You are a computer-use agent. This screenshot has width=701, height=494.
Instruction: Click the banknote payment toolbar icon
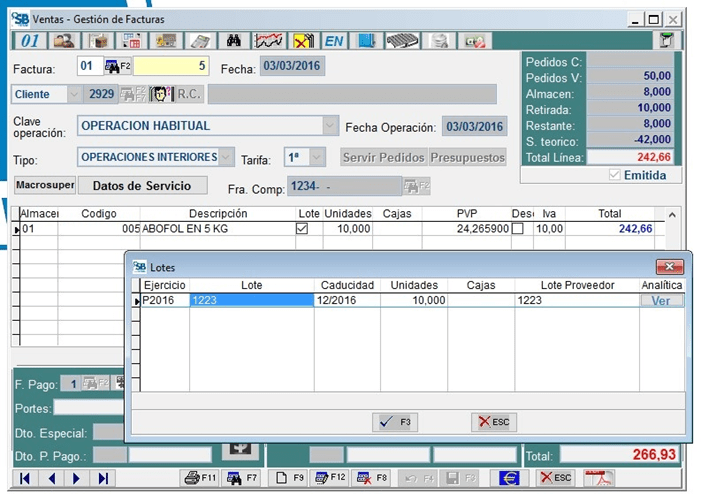pyautogui.click(x=475, y=41)
